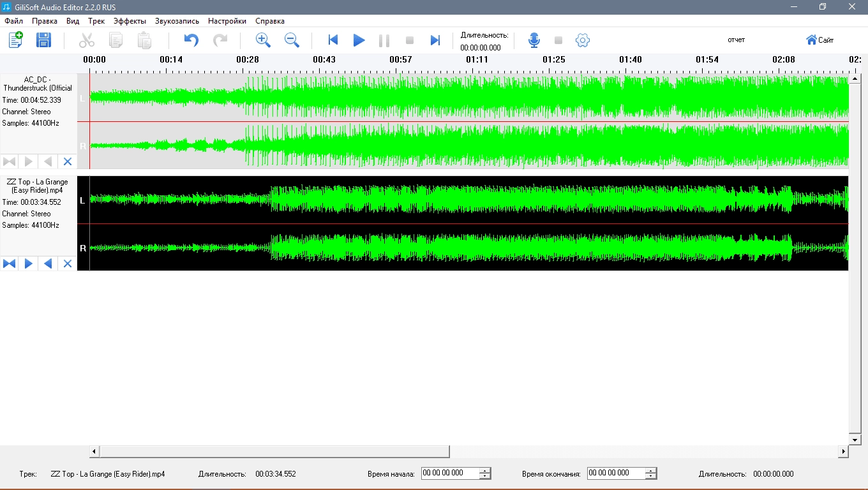Click the horizontal scrollbar right arrow
The image size is (868, 490).
point(843,452)
